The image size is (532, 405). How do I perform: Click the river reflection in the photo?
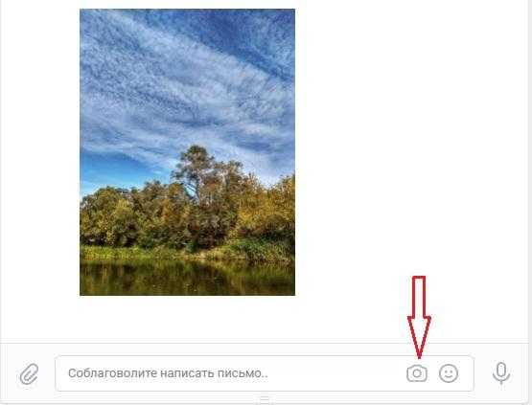coord(187,278)
